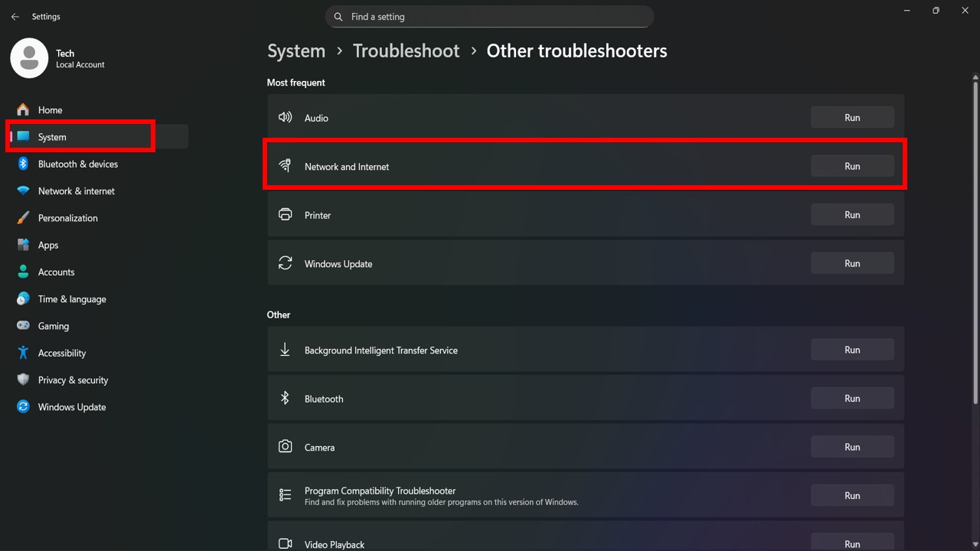Open the Home settings page
This screenshot has height=551, width=980.
coord(50,110)
